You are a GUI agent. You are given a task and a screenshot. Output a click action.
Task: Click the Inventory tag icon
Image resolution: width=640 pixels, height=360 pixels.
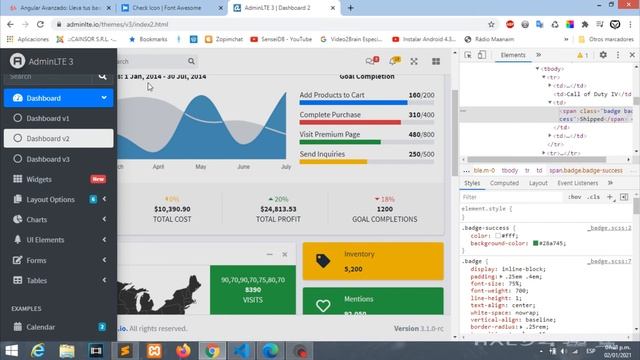[x=323, y=261]
